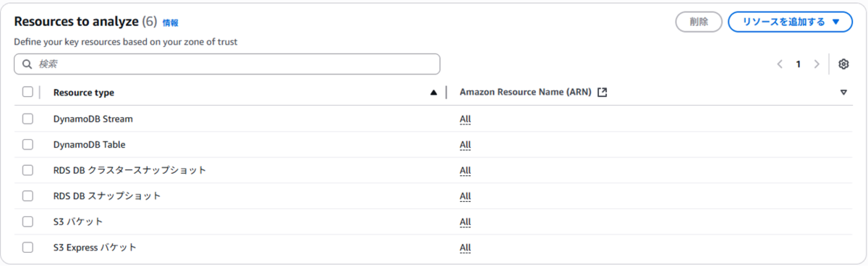Click All for RDS DB クラスタースナップショット
Screen dimensions: 868x270
coord(465,171)
